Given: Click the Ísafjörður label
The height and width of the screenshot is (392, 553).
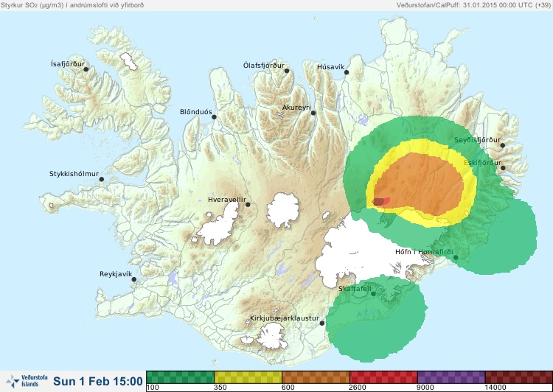Looking at the screenshot, I should 68,64.
